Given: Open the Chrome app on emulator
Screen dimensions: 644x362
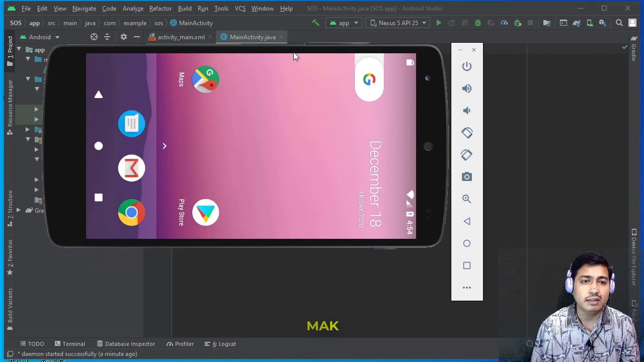Looking at the screenshot, I should (131, 213).
